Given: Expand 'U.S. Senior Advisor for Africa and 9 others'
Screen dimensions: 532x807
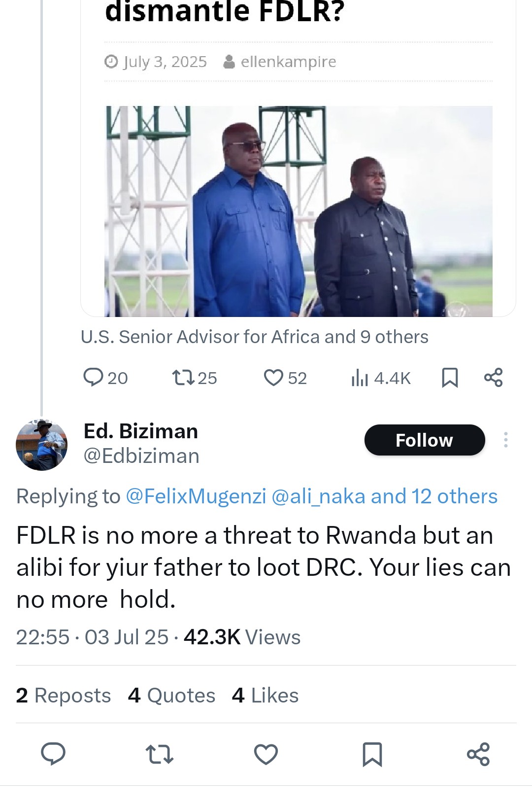Looking at the screenshot, I should pos(254,337).
